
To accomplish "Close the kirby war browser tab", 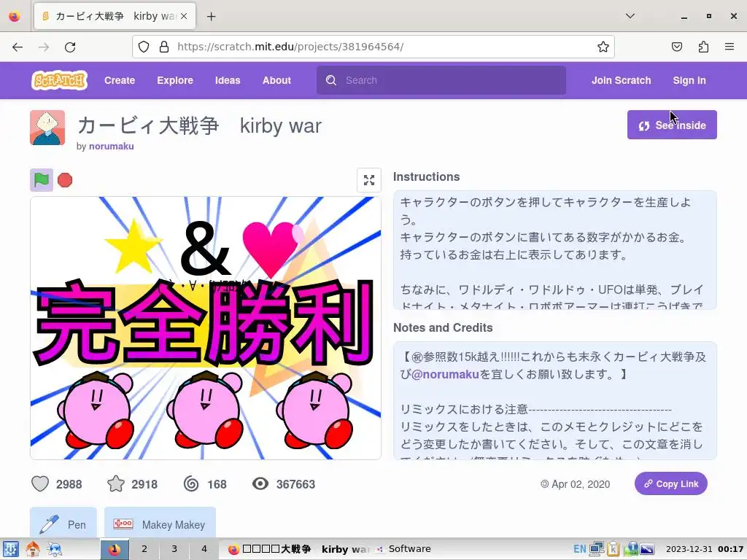I will (x=184, y=16).
